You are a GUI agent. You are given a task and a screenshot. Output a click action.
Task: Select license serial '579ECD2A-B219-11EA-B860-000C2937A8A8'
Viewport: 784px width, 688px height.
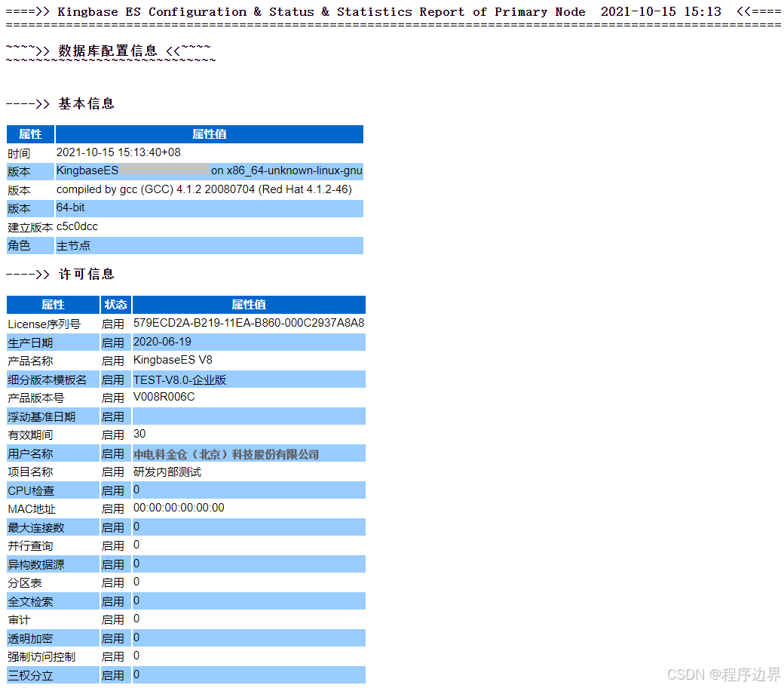click(249, 323)
